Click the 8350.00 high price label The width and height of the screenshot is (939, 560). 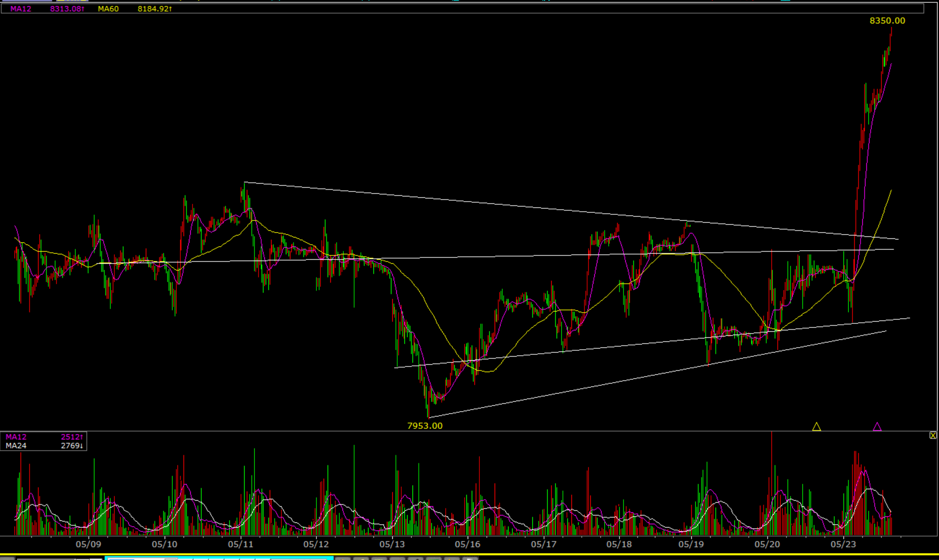[887, 21]
